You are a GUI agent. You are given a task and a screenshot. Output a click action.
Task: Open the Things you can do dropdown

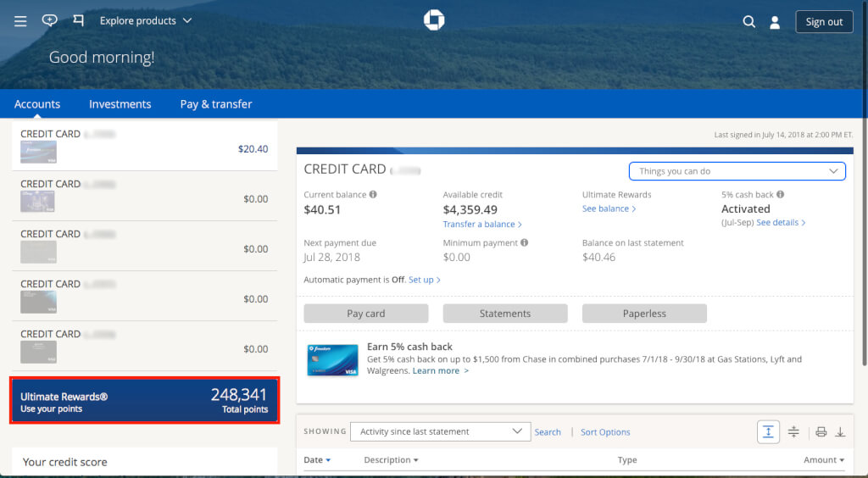(737, 171)
